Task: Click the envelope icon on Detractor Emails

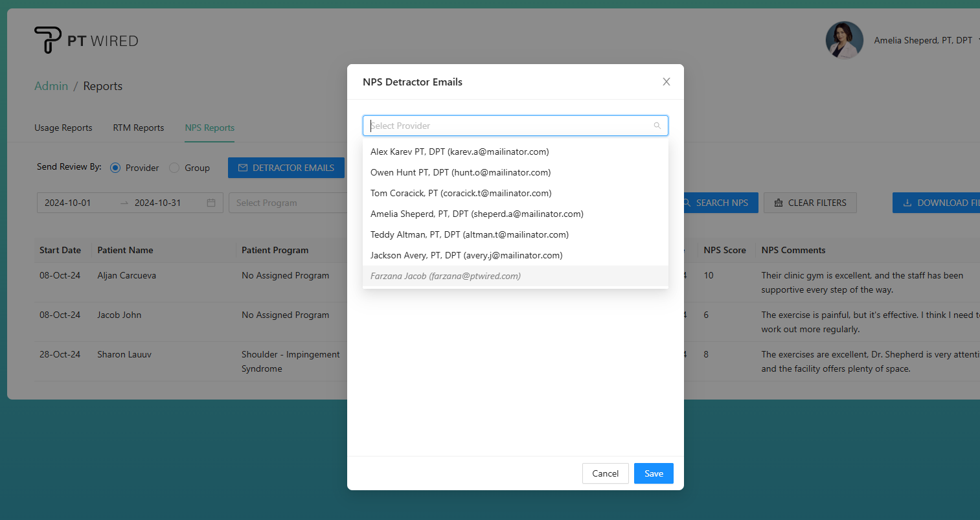Action: tap(243, 168)
